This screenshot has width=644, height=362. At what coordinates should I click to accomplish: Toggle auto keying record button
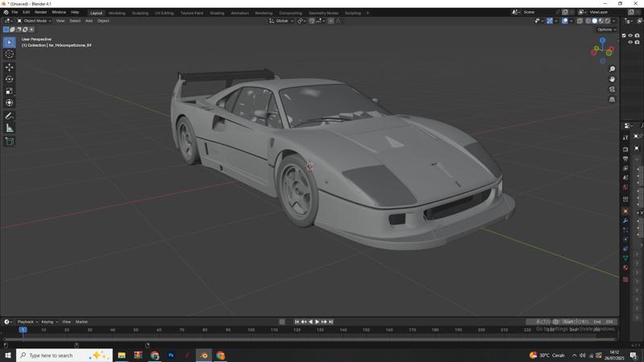282,322
